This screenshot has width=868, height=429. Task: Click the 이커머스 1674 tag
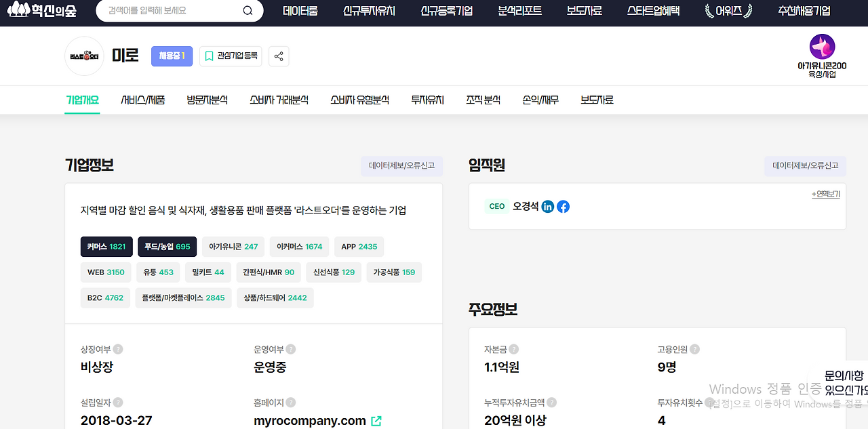point(300,247)
